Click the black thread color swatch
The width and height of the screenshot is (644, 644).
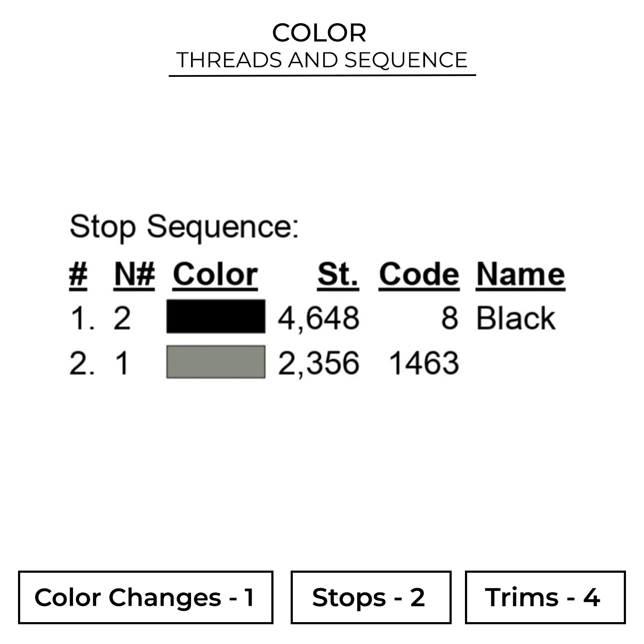[x=216, y=317]
